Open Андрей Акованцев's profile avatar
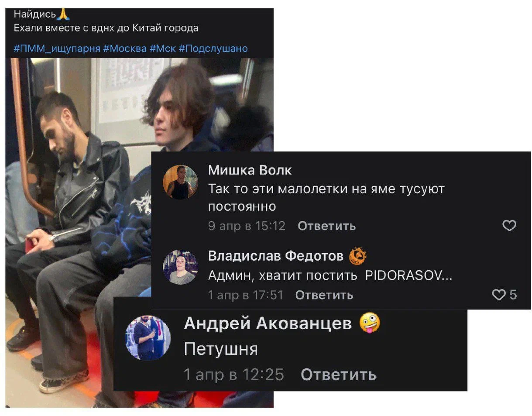This screenshot has height=416, width=532. click(x=148, y=339)
